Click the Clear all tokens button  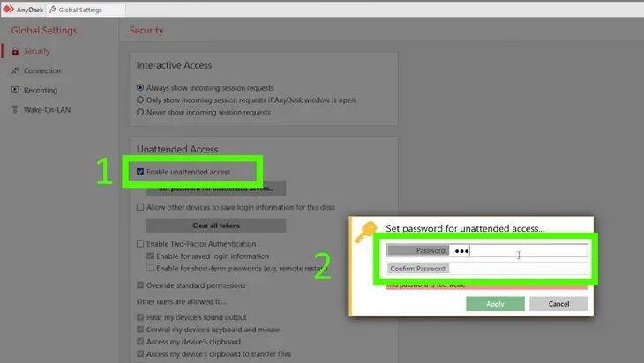216,226
